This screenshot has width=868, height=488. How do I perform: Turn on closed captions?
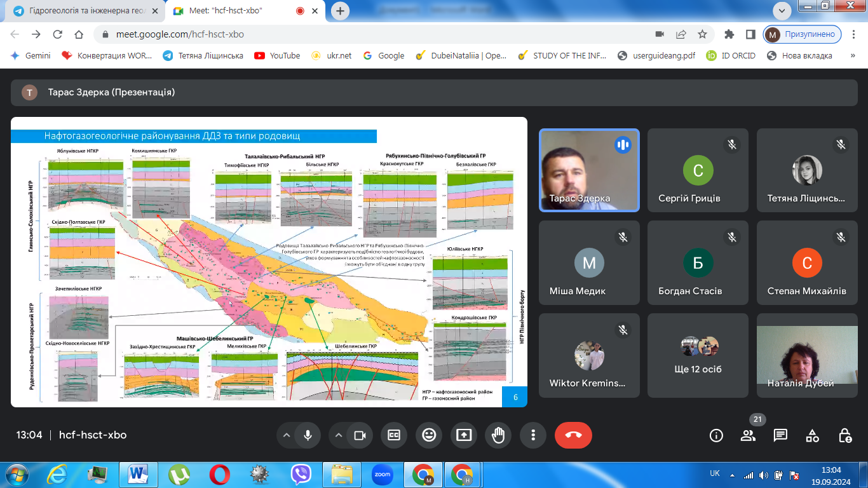pyautogui.click(x=394, y=435)
